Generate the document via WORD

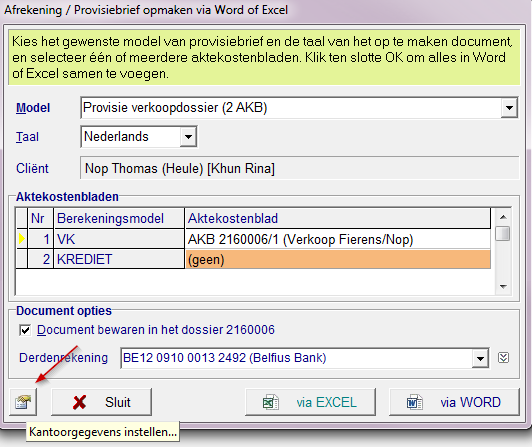click(454, 402)
